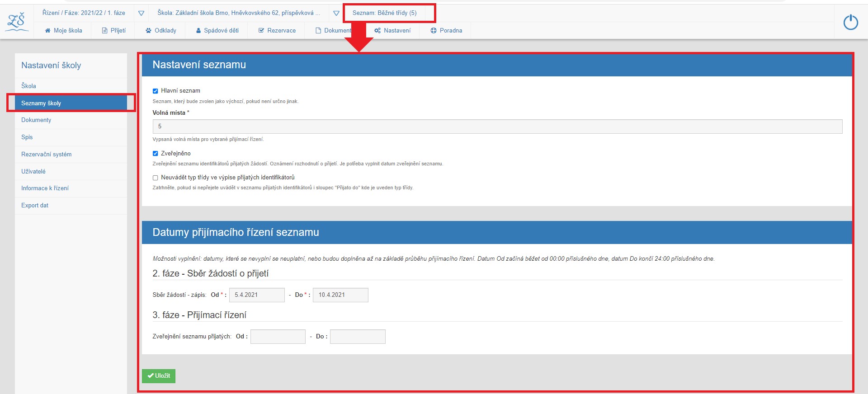The width and height of the screenshot is (868, 394).
Task: Open Export dat in the sidebar
Action: (x=71, y=206)
